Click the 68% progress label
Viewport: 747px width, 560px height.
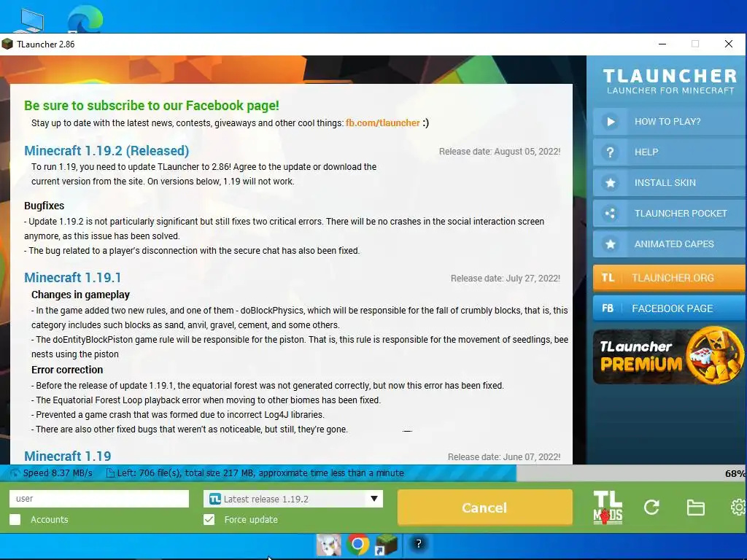(735, 473)
